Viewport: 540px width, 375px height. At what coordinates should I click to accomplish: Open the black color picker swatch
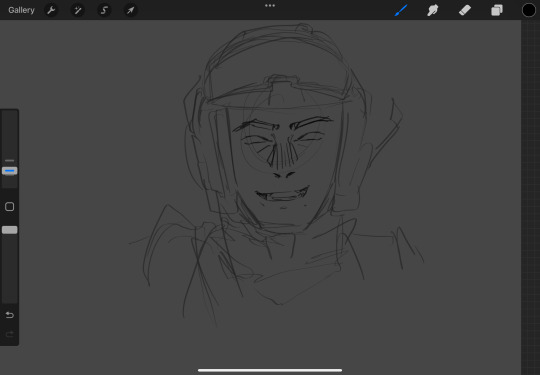pyautogui.click(x=529, y=10)
